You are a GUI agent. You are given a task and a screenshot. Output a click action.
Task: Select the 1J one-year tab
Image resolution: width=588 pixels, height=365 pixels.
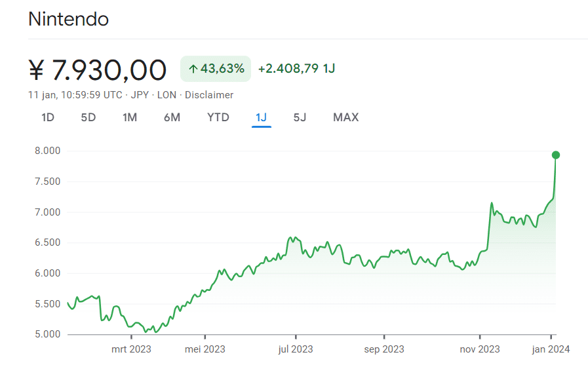click(261, 118)
